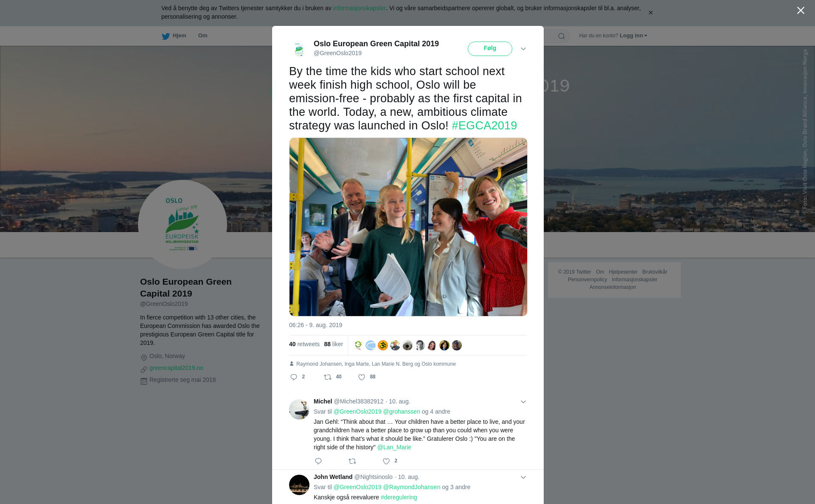
Task: Dismiss the cookie notice banner
Action: click(650, 13)
